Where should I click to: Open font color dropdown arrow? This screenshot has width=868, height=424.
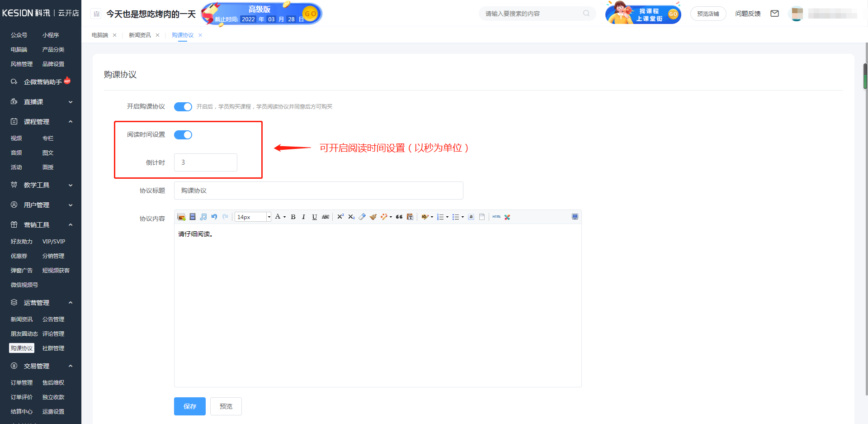tap(285, 217)
